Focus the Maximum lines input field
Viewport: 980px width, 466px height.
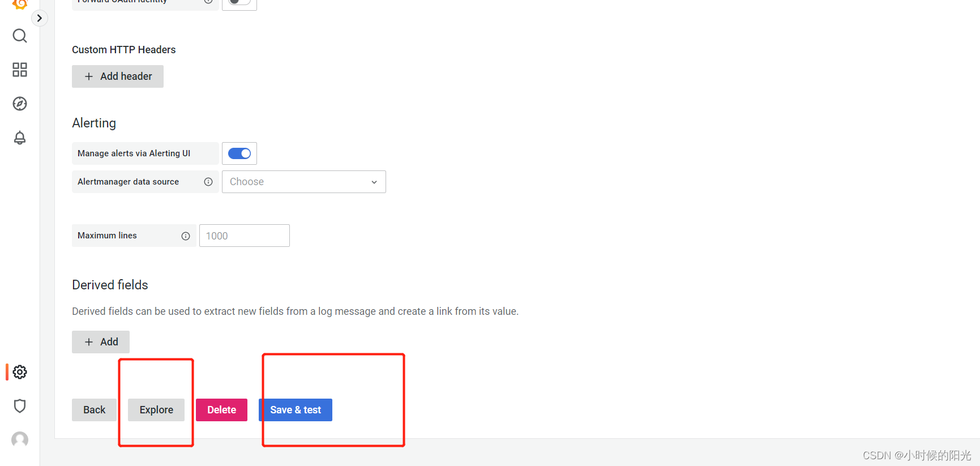(245, 236)
